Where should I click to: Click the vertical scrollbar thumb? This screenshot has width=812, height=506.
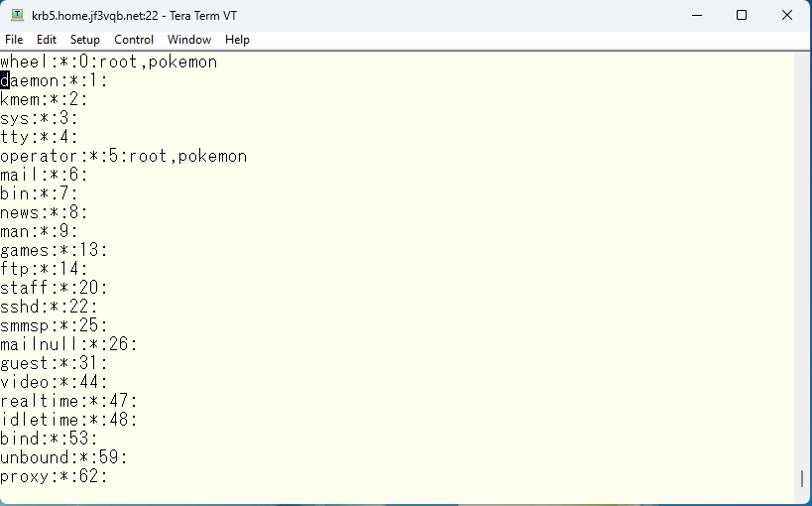pos(802,478)
